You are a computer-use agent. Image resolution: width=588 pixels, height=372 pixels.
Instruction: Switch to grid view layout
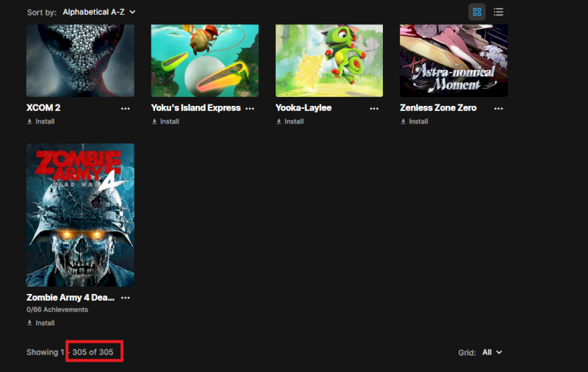[476, 12]
